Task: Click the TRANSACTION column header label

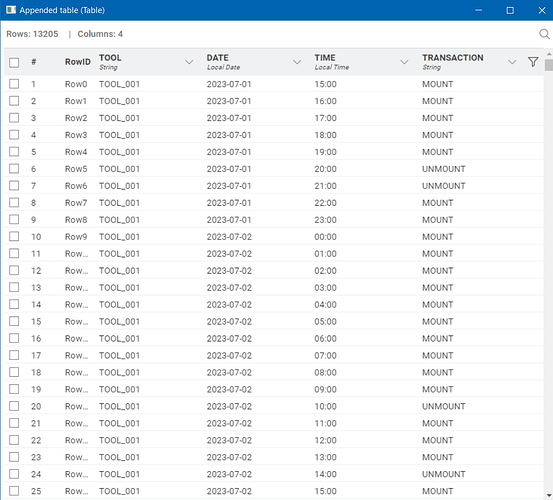Action: click(452, 57)
